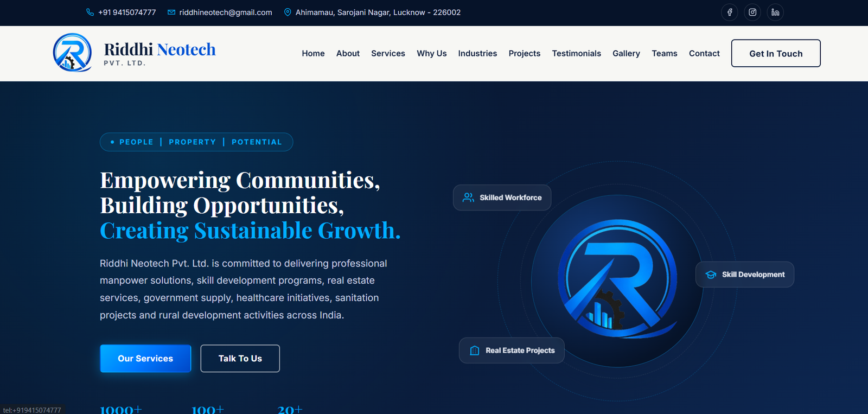This screenshot has width=868, height=414.
Task: Click the location pin icon
Action: pos(288,12)
